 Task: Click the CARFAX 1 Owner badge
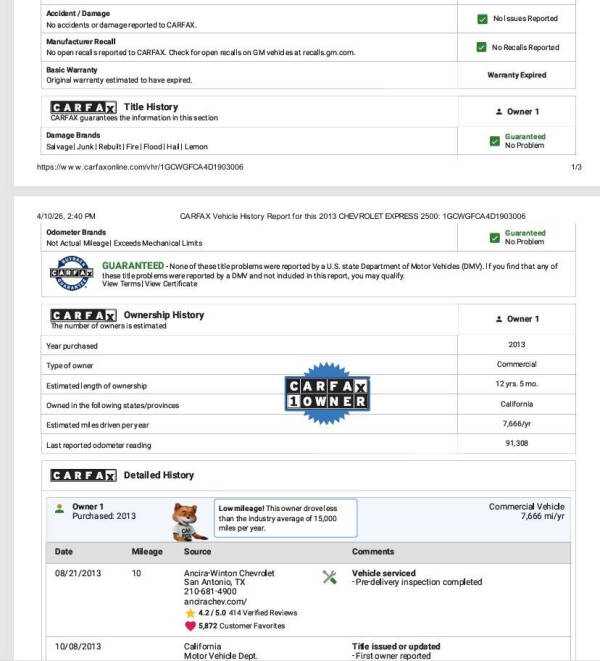[x=328, y=393]
